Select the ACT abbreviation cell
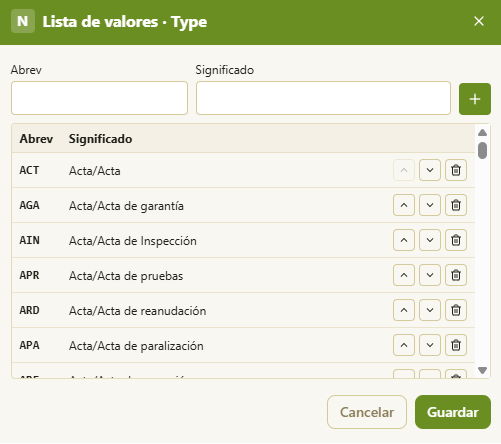501x444 pixels. point(29,170)
